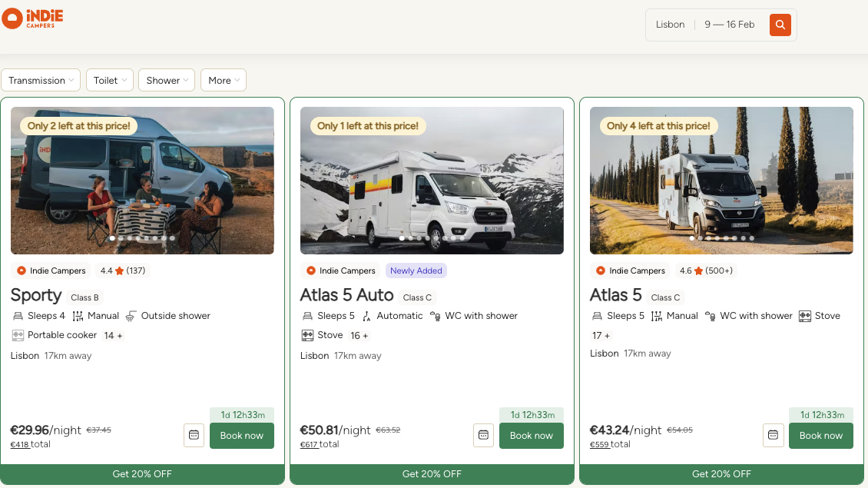The image size is (868, 488).
Task: Show 16 + more features on Atlas 5 Auto
Action: click(x=359, y=336)
